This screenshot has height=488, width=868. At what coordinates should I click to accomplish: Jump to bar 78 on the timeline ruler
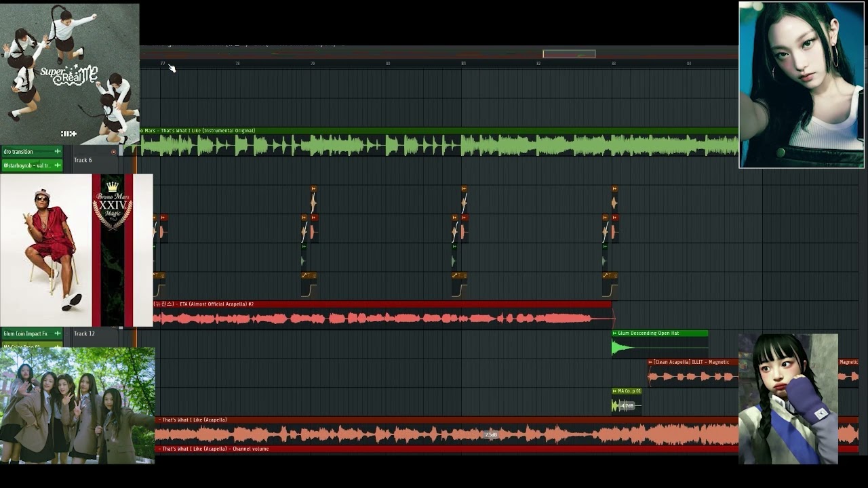pos(237,64)
